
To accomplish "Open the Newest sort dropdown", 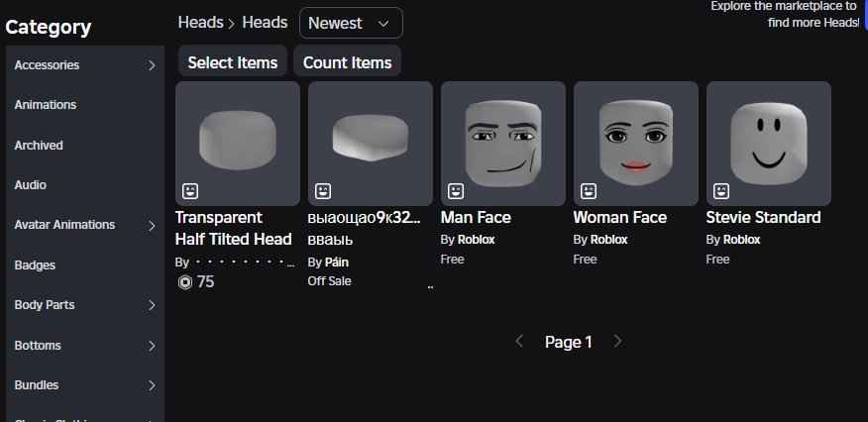I will pos(350,23).
